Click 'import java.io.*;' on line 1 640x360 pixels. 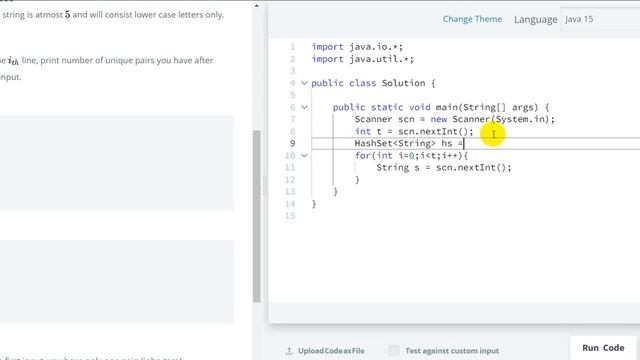tap(357, 47)
